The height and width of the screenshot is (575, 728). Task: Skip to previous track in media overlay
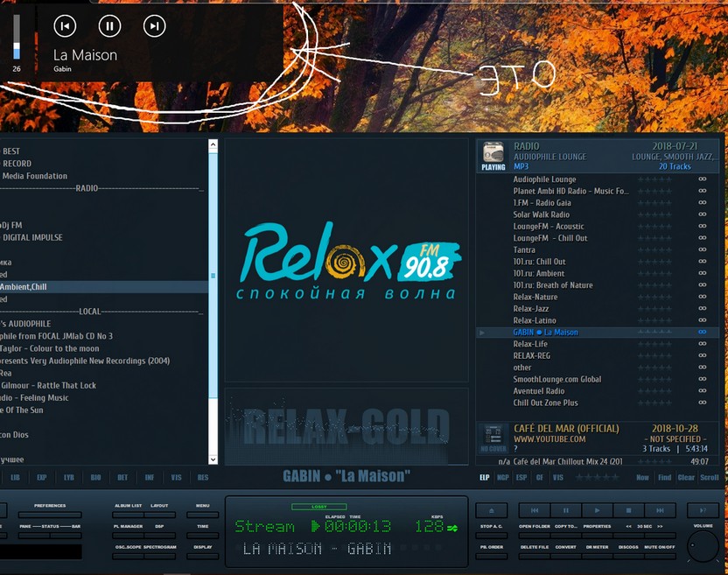point(65,26)
